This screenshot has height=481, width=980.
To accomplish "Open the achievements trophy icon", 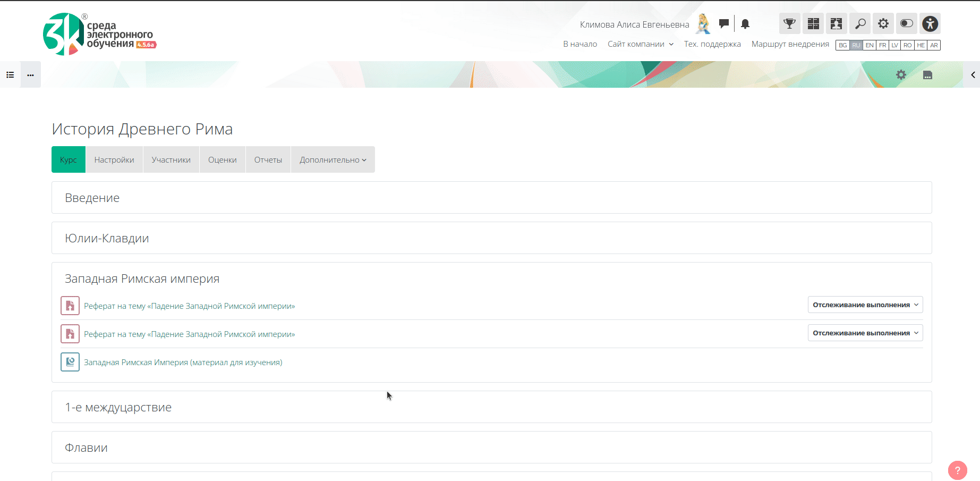I will pyautogui.click(x=789, y=23).
